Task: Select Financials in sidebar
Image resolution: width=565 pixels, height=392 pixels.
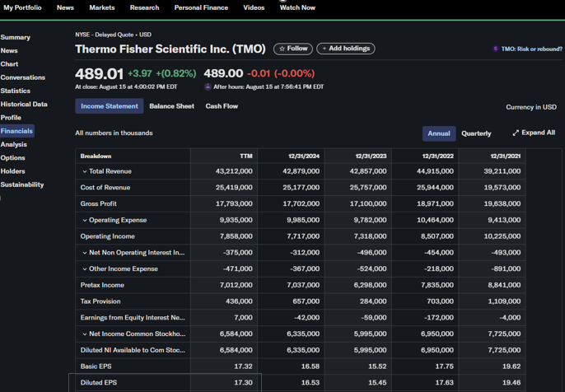Action: click(16, 131)
